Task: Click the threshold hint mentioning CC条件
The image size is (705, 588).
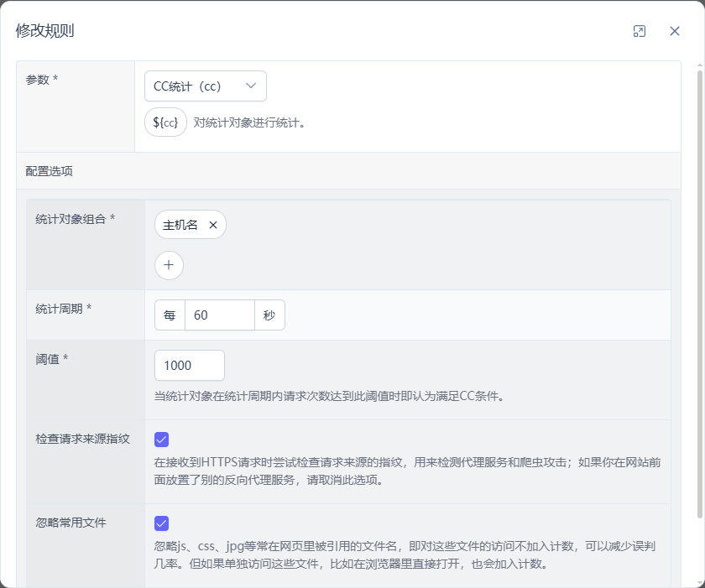Action: coord(330,396)
